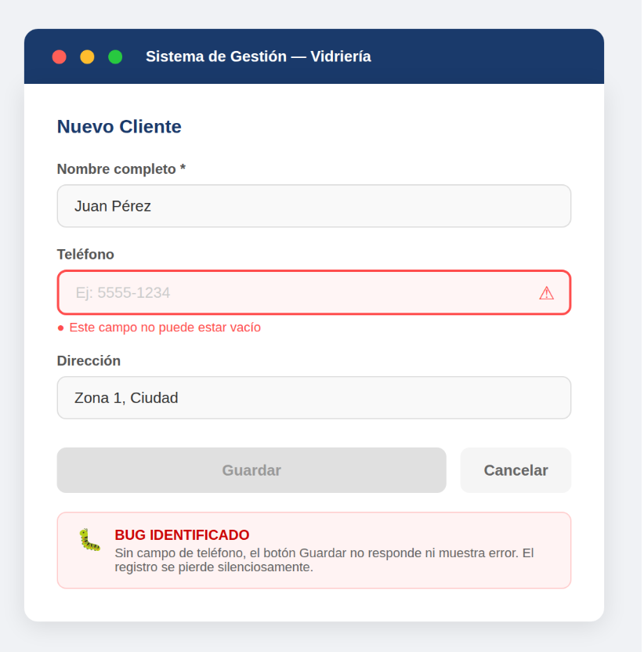
Task: Click the red window close dot
Action: tap(59, 57)
